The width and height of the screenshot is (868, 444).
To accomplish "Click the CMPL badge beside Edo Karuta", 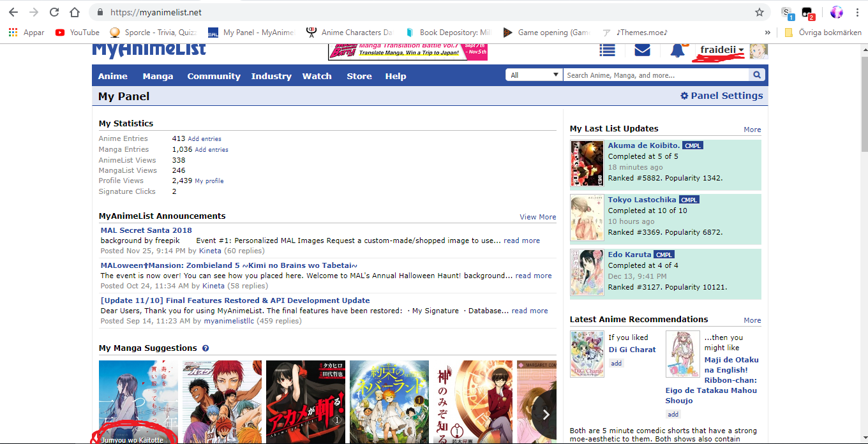I will 664,255.
